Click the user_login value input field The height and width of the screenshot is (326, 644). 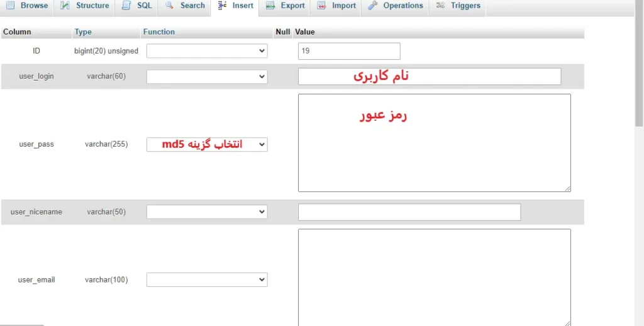430,76
